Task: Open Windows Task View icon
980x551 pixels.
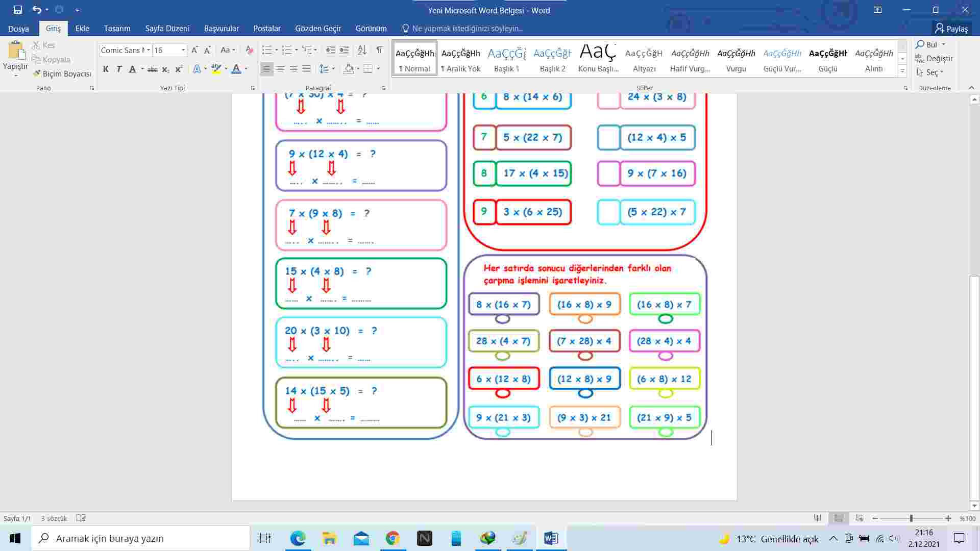Action: pyautogui.click(x=265, y=538)
